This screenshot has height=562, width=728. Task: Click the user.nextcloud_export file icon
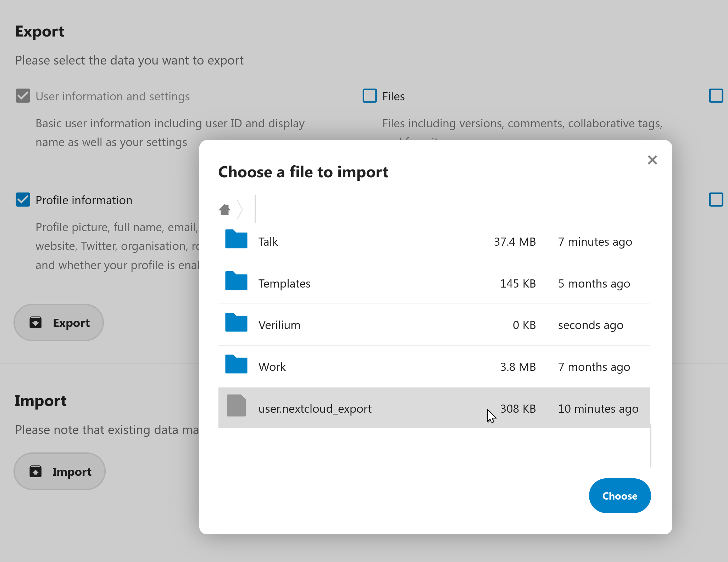tap(236, 406)
